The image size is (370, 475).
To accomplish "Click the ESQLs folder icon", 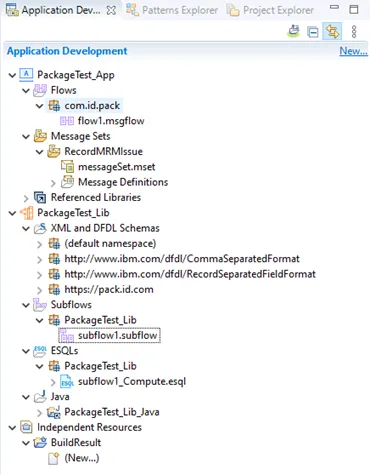I will pyautogui.click(x=40, y=351).
